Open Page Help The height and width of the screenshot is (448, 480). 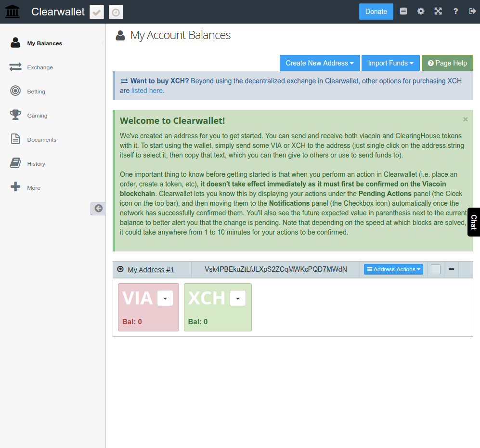pos(448,63)
